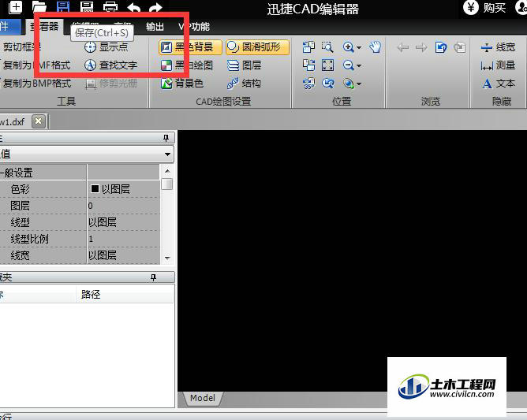Click the 线宽 property value 以图层

123,255
